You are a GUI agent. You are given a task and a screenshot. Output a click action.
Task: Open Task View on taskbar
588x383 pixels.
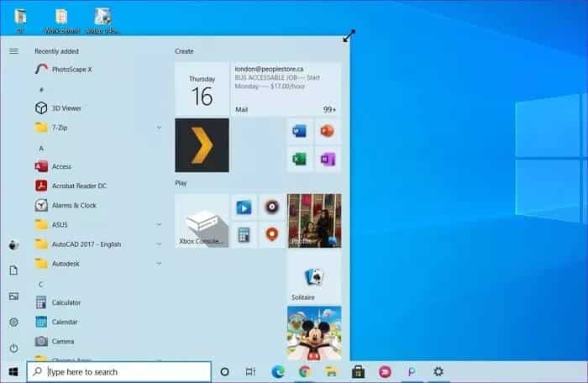[250, 372]
